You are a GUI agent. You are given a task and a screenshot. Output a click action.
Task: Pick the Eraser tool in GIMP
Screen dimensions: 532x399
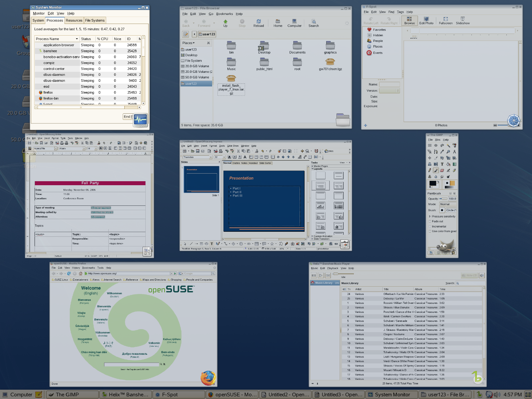point(442,170)
